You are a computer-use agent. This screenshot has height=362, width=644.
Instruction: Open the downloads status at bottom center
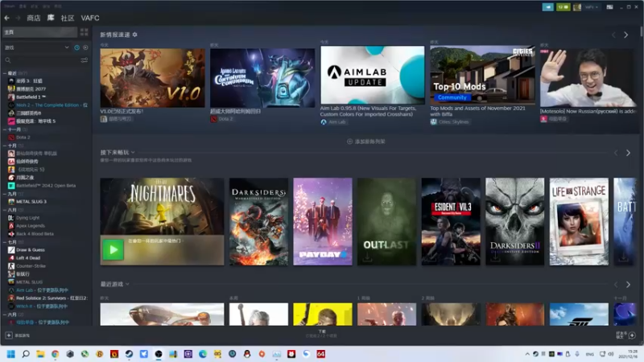pos(321,334)
